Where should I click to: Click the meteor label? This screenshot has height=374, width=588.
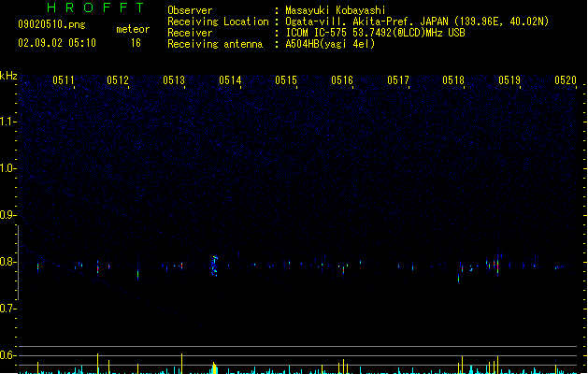[133, 29]
